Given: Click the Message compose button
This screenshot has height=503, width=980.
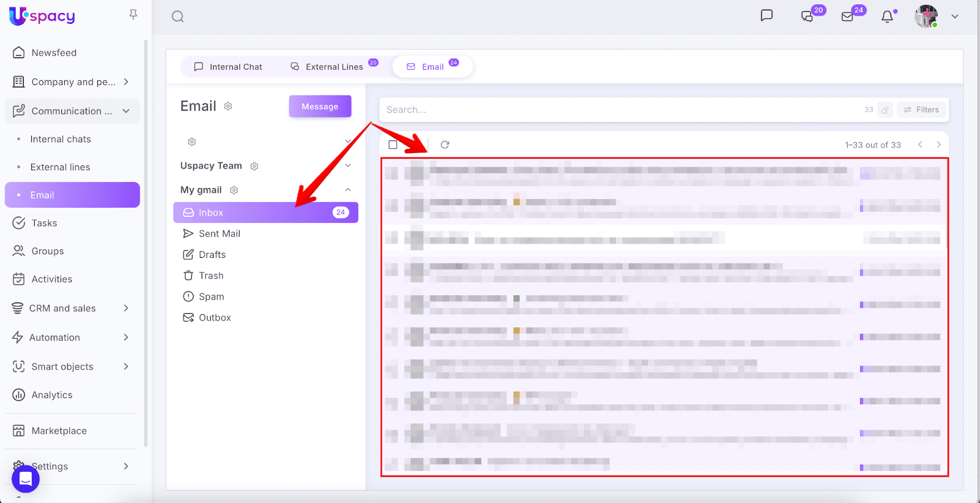Looking at the screenshot, I should pyautogui.click(x=320, y=107).
